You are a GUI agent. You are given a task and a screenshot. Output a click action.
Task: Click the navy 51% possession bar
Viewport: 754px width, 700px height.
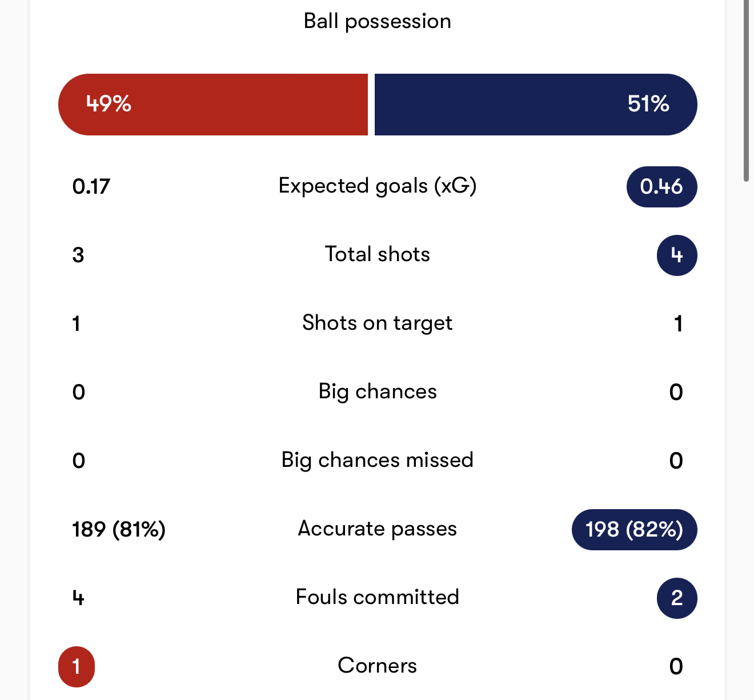(535, 105)
